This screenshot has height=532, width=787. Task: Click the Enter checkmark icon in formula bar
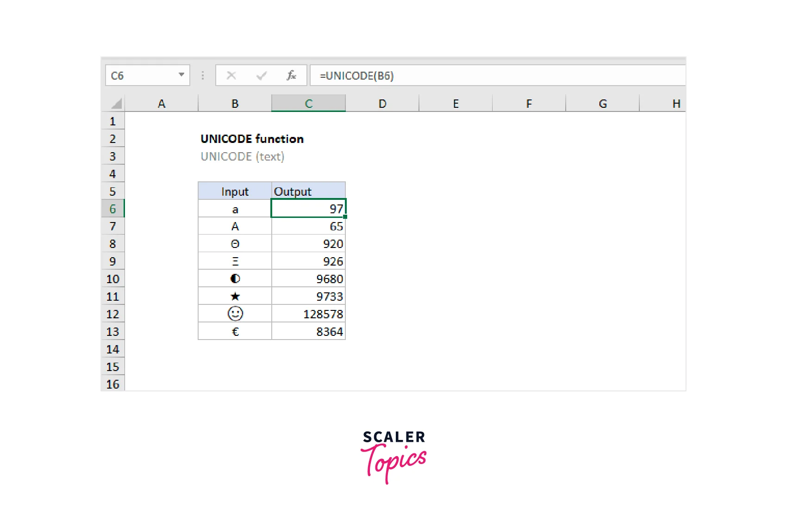pyautogui.click(x=262, y=75)
